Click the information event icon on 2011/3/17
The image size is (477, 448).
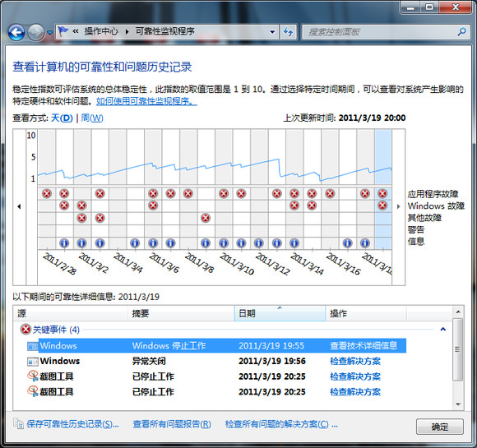[x=347, y=243]
